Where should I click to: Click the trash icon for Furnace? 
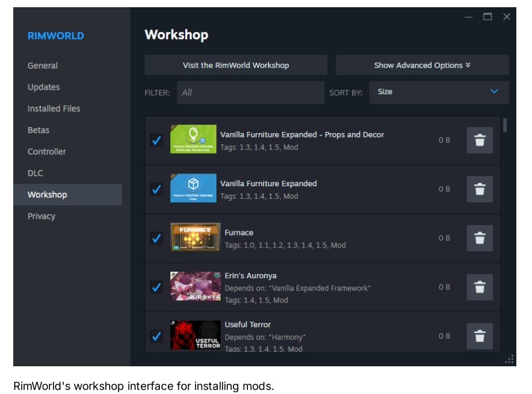click(x=480, y=238)
